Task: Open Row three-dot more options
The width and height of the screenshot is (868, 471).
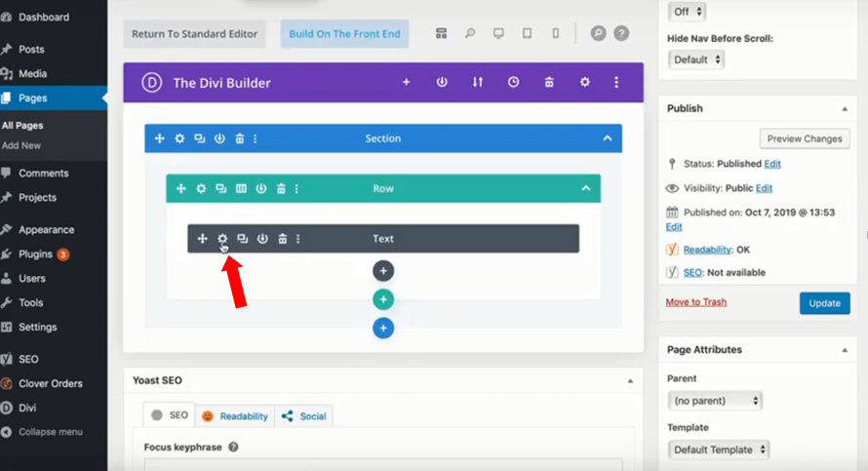Action: pyautogui.click(x=296, y=189)
